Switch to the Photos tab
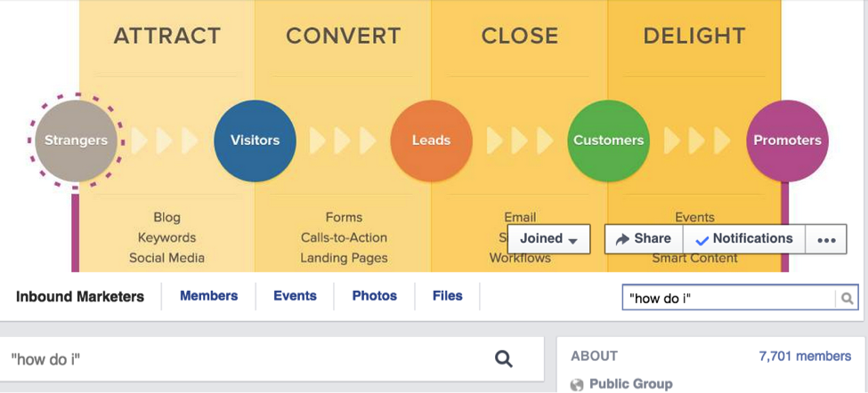The width and height of the screenshot is (868, 393). (x=375, y=296)
